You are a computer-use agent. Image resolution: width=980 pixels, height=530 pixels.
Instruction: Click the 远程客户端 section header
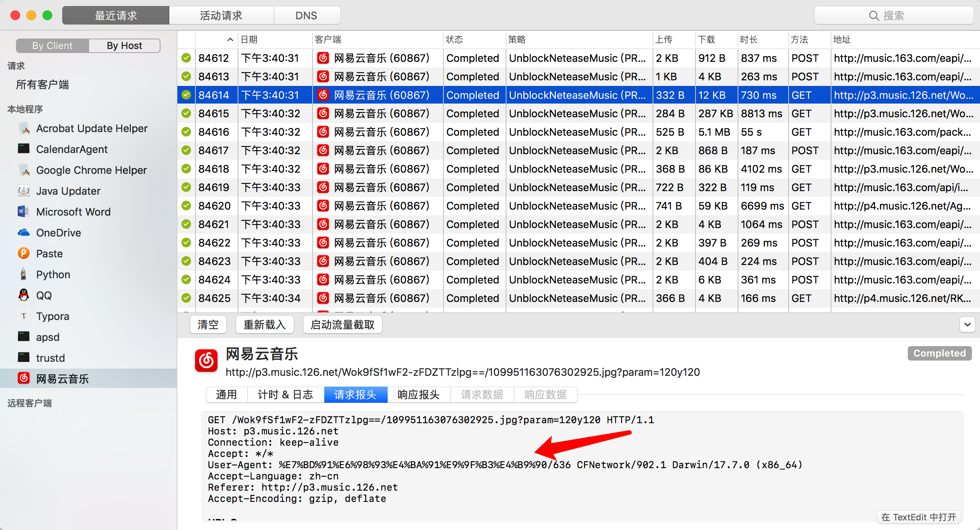[30, 403]
